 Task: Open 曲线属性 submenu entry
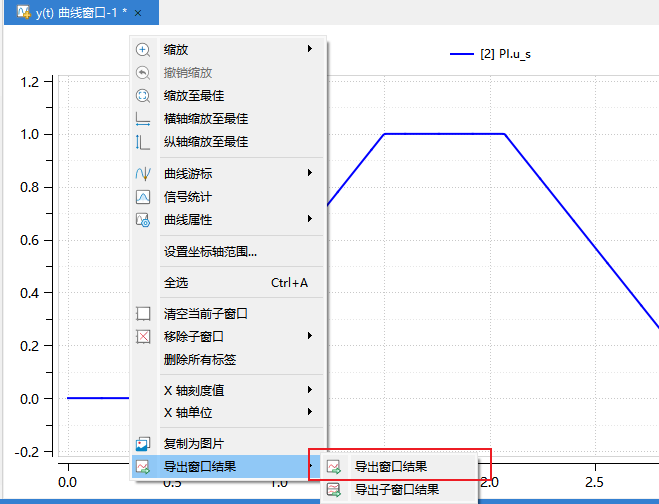[229, 220]
